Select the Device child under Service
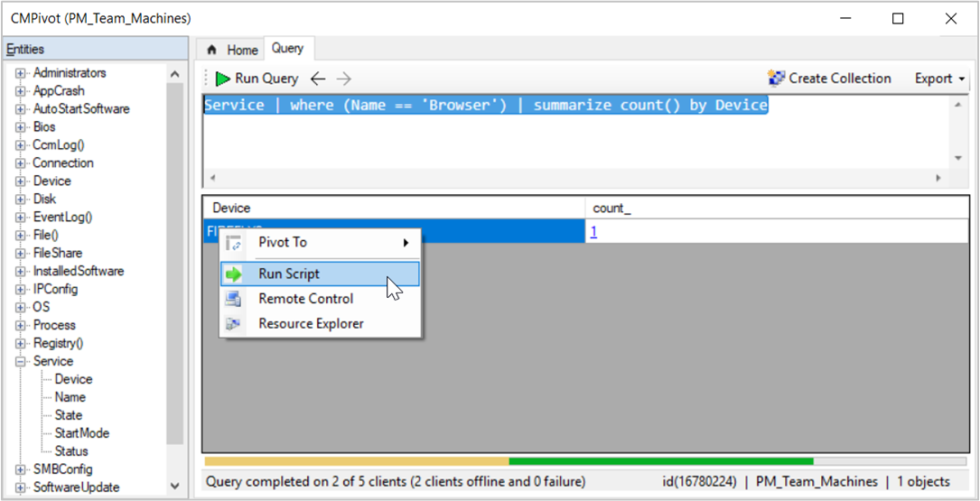This screenshot has width=980, height=501. pyautogui.click(x=73, y=379)
